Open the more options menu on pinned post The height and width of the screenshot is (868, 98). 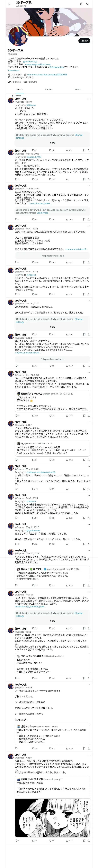coord(89,99)
